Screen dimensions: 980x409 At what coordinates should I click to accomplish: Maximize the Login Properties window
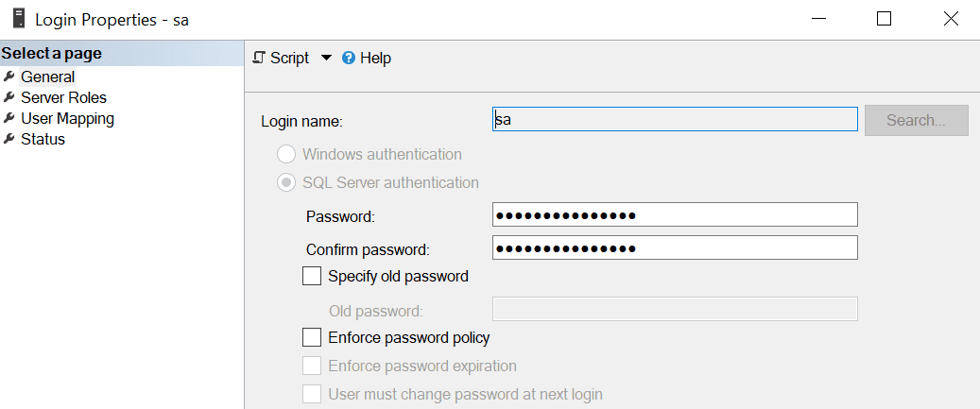[884, 18]
